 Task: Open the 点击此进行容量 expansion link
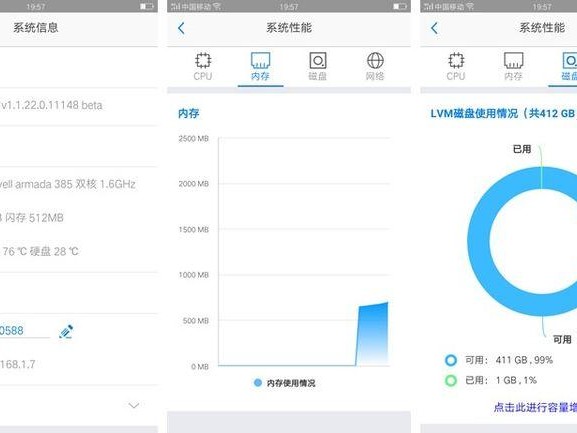click(x=535, y=407)
